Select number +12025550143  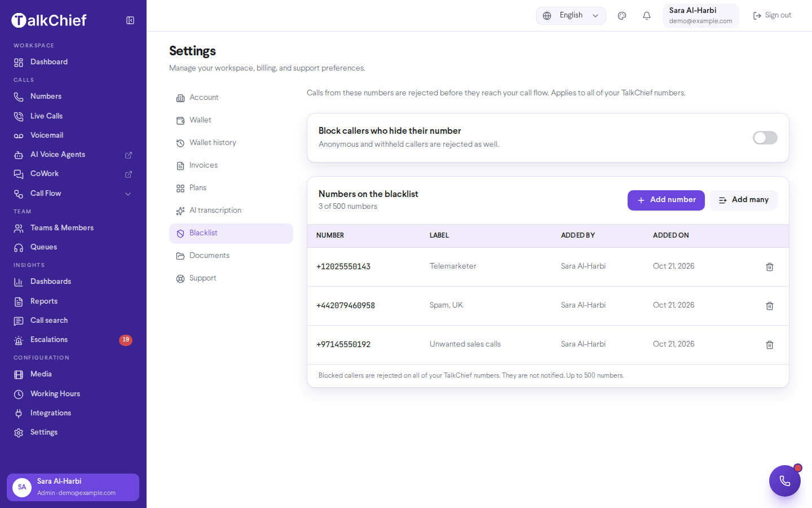coord(343,266)
